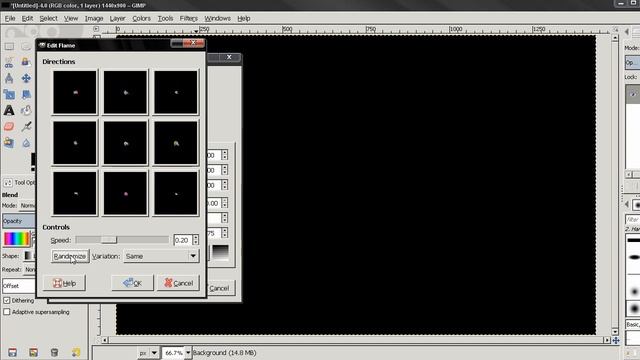Click the Speed value field 0.20
Image resolution: width=640 pixels, height=360 pixels.
click(183, 240)
